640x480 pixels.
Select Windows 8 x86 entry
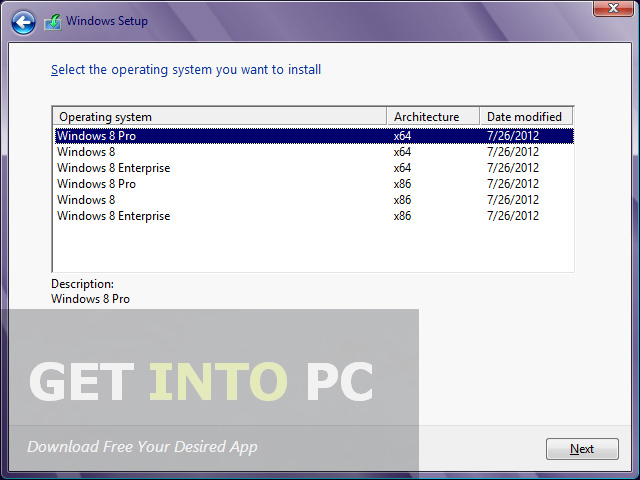314,200
